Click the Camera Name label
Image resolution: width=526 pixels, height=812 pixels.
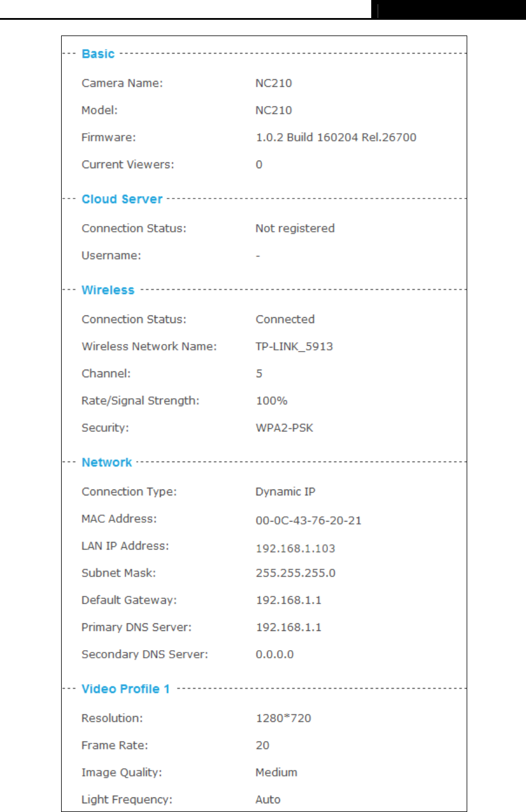[x=122, y=83]
